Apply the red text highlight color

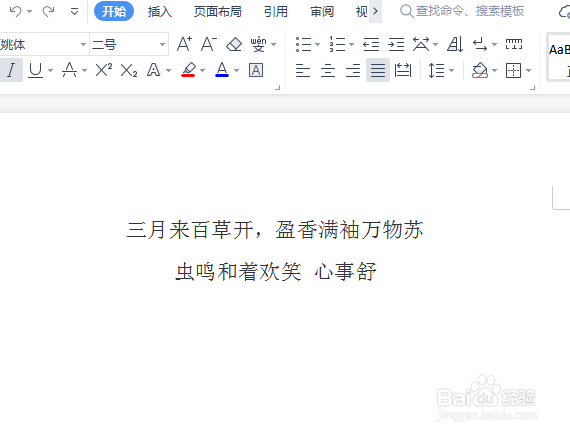tap(188, 70)
